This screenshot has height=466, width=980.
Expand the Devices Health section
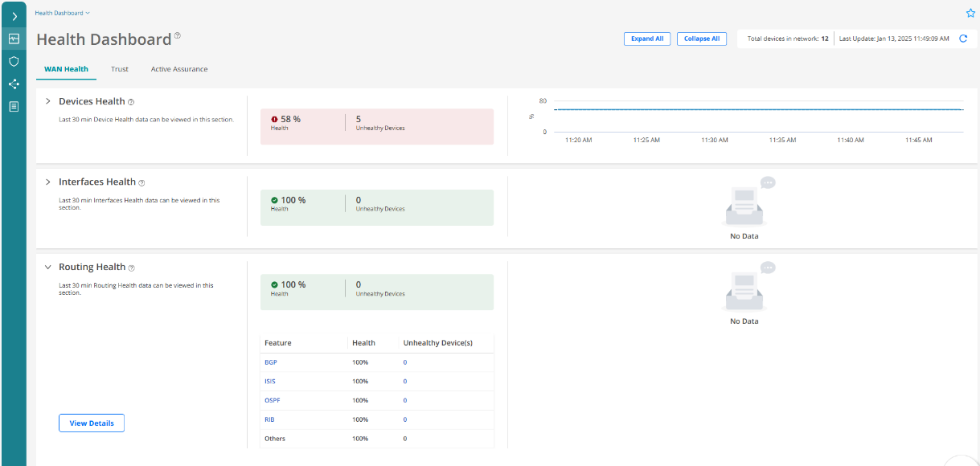click(x=48, y=101)
